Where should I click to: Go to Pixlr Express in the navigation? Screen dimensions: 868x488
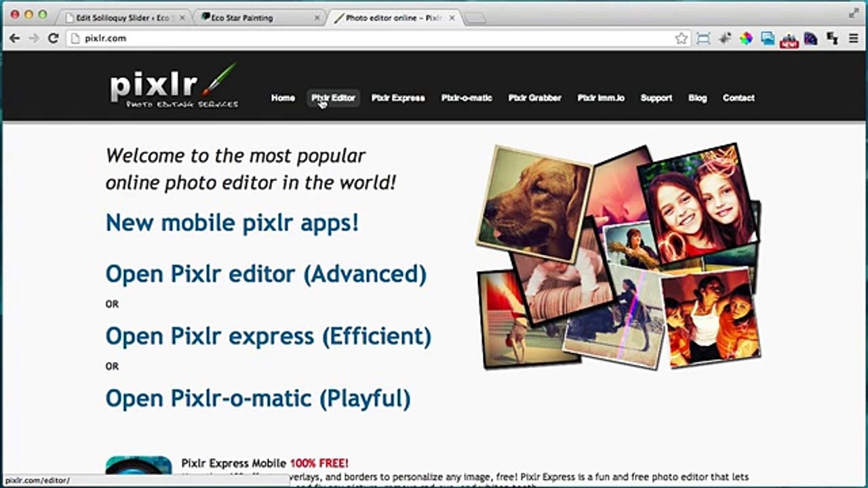[398, 98]
